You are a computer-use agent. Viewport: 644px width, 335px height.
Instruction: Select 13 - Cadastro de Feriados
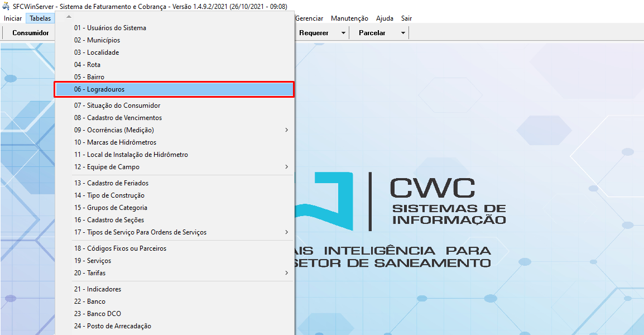[111, 183]
